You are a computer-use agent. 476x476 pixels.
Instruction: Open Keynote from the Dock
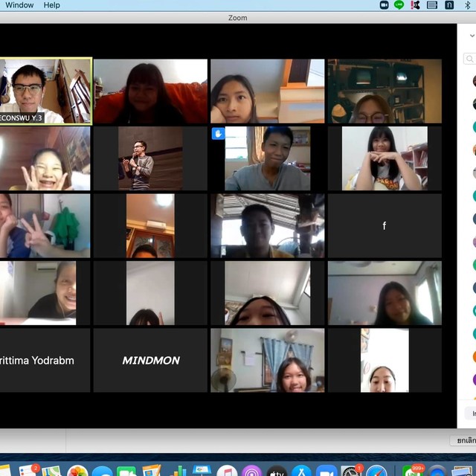tap(202, 471)
